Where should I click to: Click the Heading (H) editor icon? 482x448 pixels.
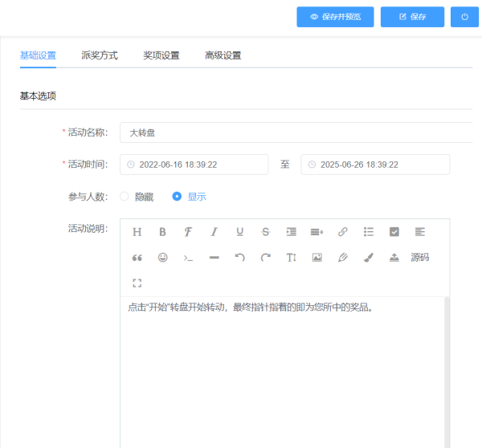coord(137,232)
